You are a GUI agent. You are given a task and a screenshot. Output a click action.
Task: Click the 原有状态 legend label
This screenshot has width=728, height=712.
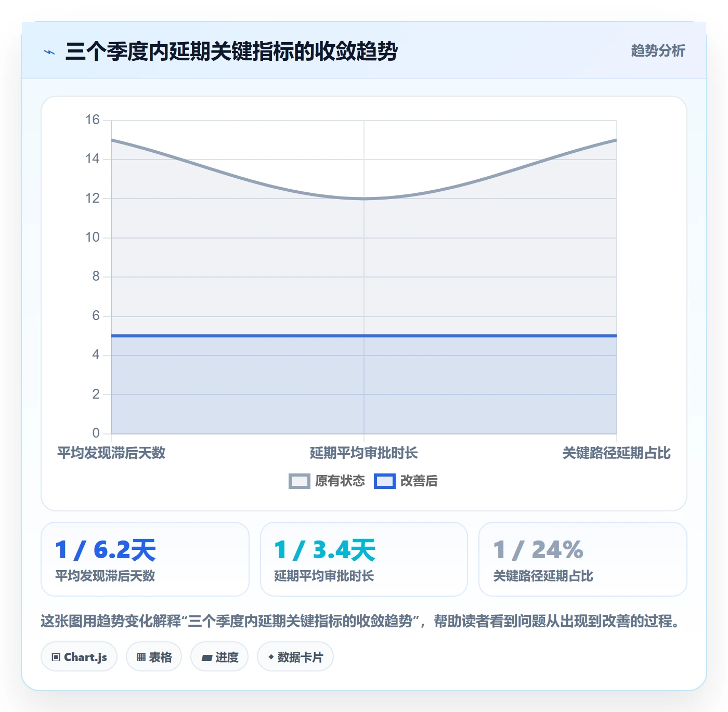pos(340,481)
